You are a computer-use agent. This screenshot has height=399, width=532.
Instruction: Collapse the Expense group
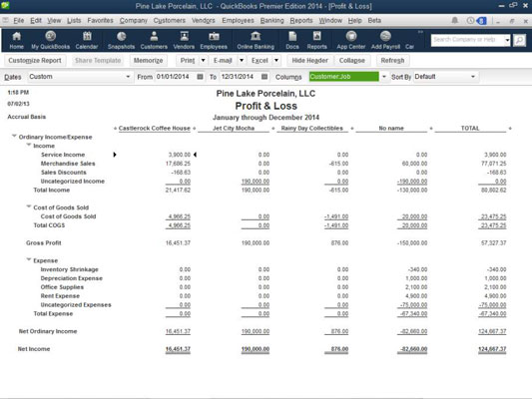(29, 259)
